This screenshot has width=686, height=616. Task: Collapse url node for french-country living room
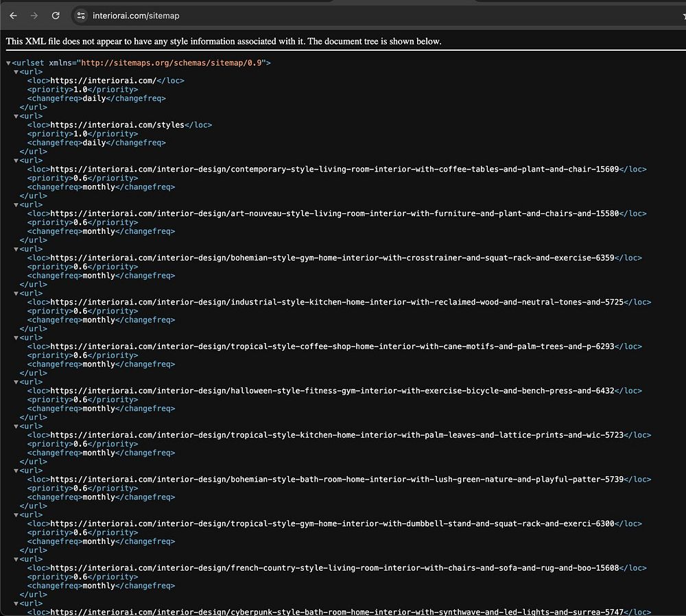[16, 559]
